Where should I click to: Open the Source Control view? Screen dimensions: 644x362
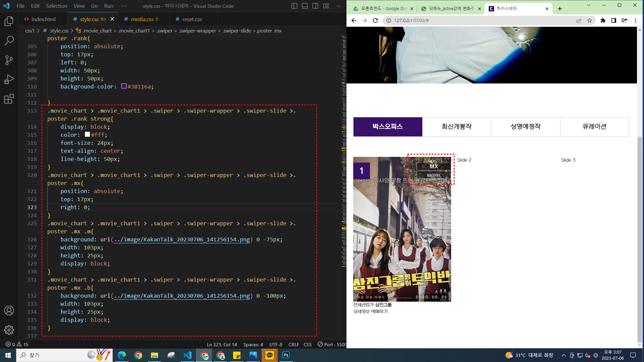(9, 60)
